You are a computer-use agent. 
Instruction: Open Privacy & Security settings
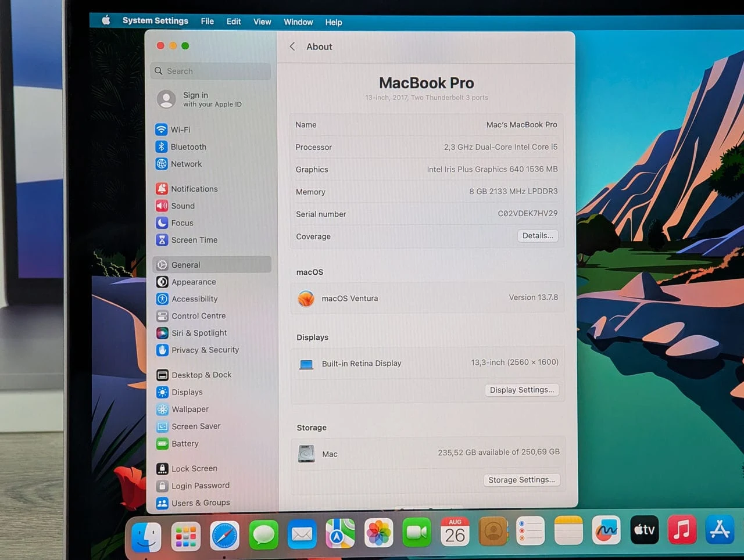(x=198, y=350)
